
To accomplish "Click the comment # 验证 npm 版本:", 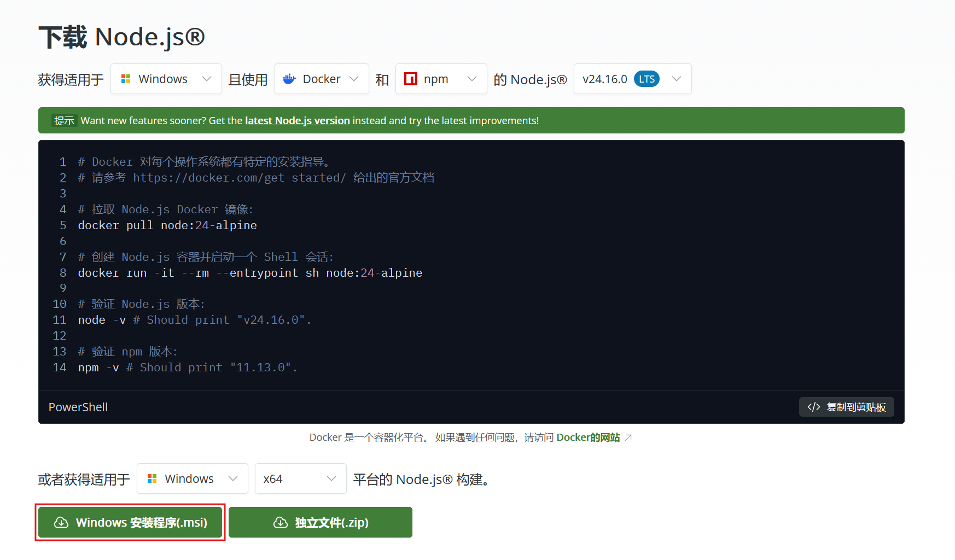I will pyautogui.click(x=127, y=352).
